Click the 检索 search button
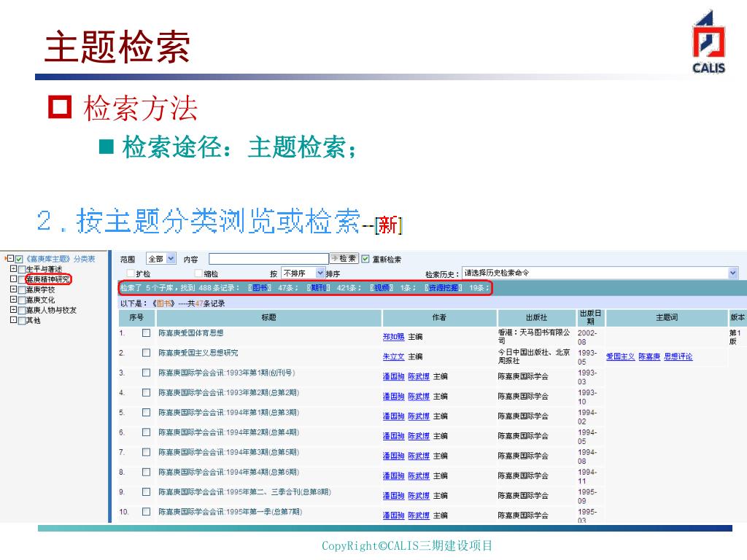Screen dimensions: 747x560 click(344, 258)
